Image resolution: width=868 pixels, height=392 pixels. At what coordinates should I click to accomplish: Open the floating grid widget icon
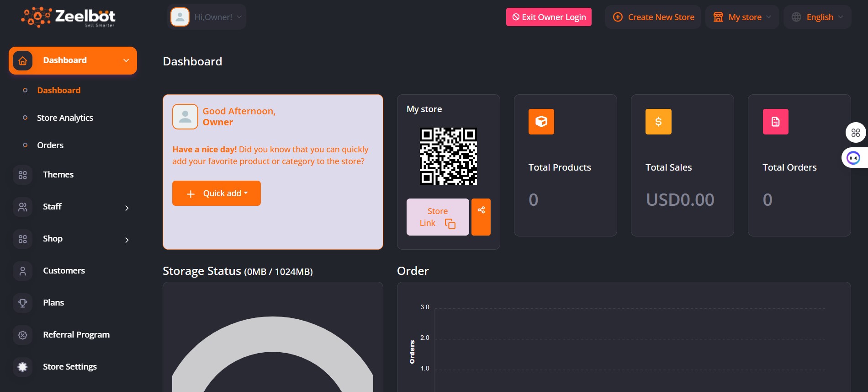[x=856, y=133]
